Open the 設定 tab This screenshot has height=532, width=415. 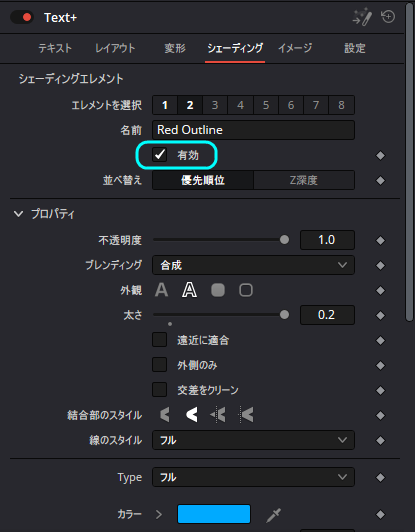355,48
